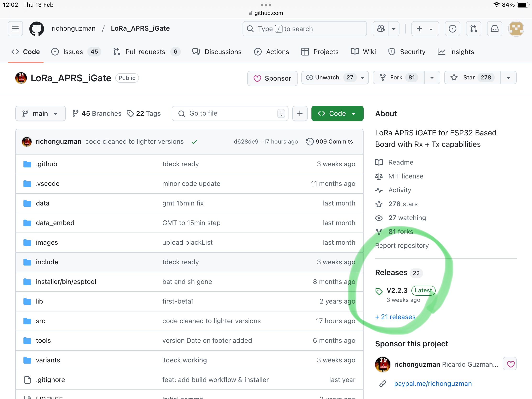Switch to the Issues tab
Viewport: 532px width, 399px height.
point(76,52)
